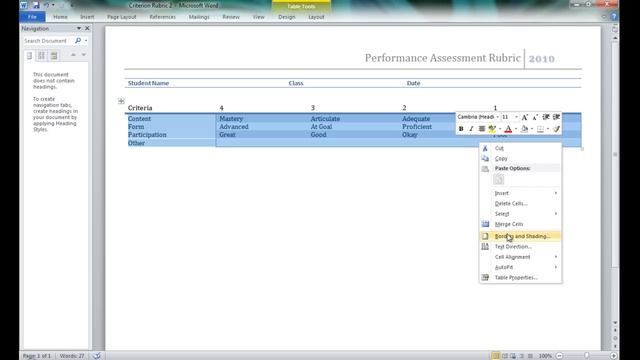Switch to the Insert ribbon tab

87,17
